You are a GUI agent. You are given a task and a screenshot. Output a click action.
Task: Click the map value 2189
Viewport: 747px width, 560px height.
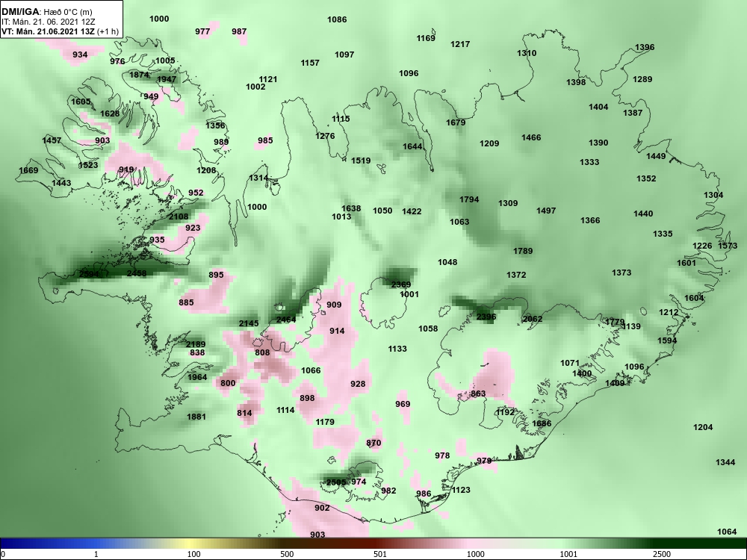click(x=196, y=344)
